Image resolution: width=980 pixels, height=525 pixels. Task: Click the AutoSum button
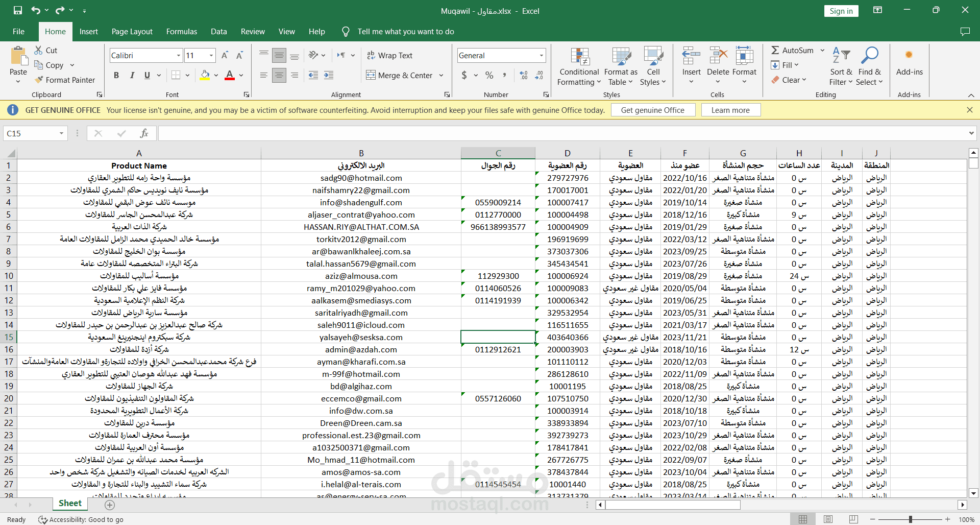793,50
